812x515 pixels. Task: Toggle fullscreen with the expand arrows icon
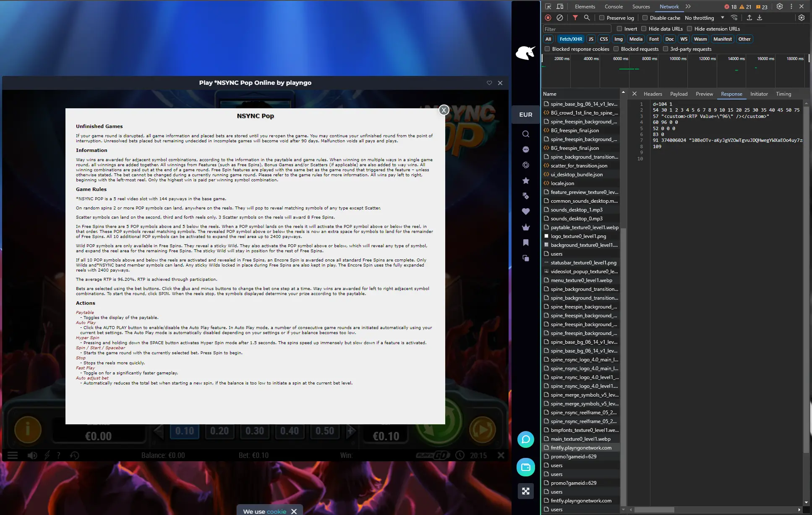(526, 491)
